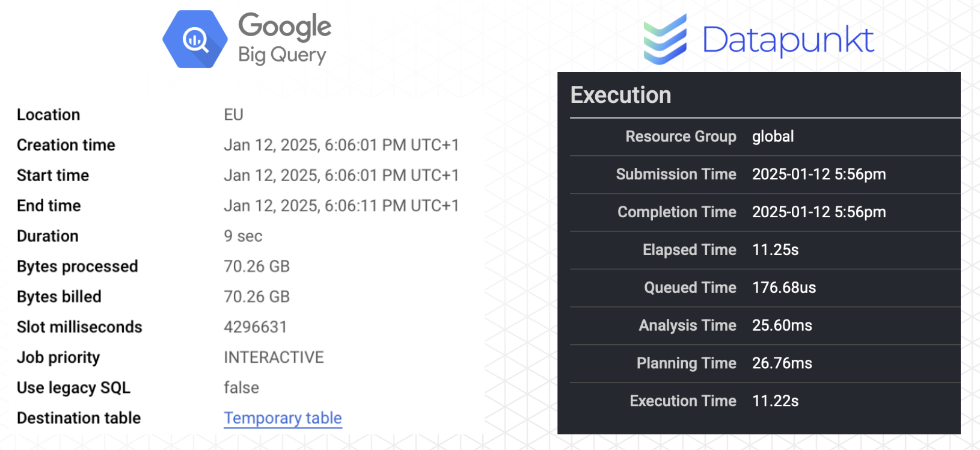Select the Bytes processed value 70.26 GB
Image resolution: width=980 pixels, height=450 pixels.
click(x=257, y=267)
